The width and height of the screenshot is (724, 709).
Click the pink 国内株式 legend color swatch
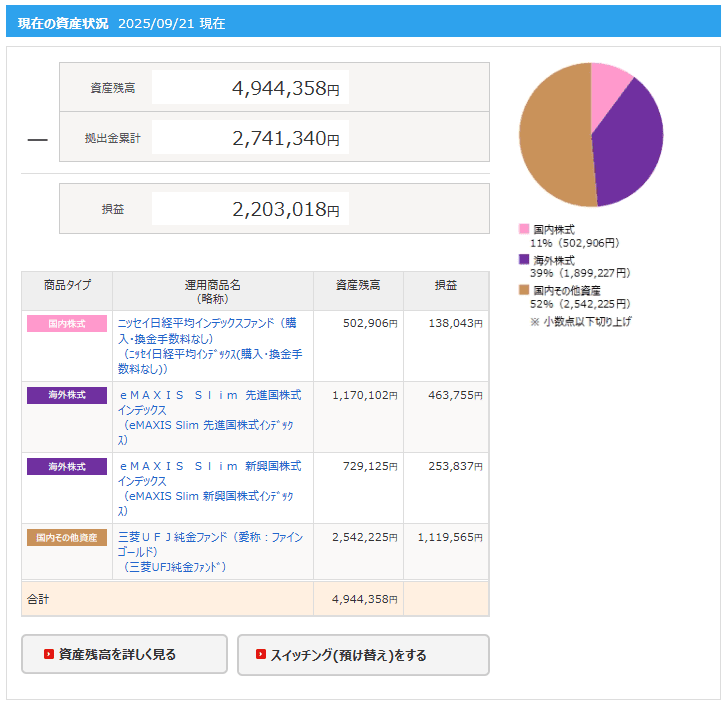coord(524,229)
